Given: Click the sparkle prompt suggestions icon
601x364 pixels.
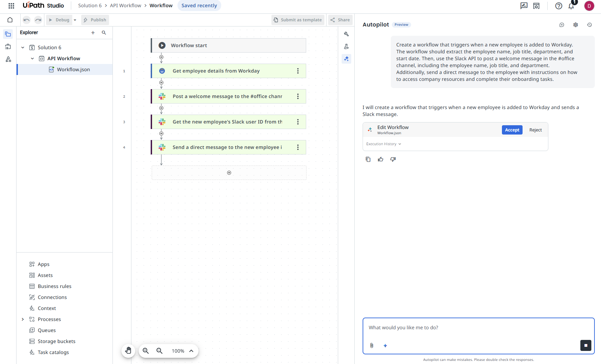Looking at the screenshot, I should [385, 345].
